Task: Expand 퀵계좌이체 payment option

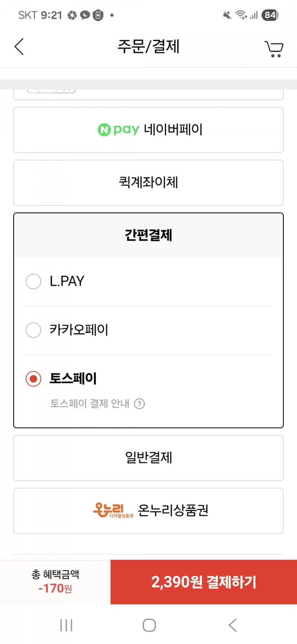Action: click(148, 183)
